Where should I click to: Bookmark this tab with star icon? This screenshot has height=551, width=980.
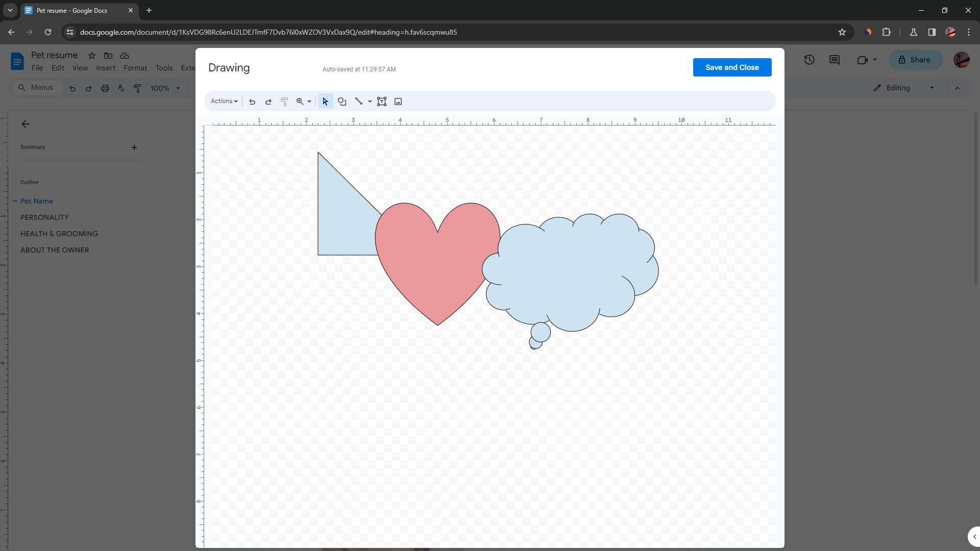[x=842, y=32]
